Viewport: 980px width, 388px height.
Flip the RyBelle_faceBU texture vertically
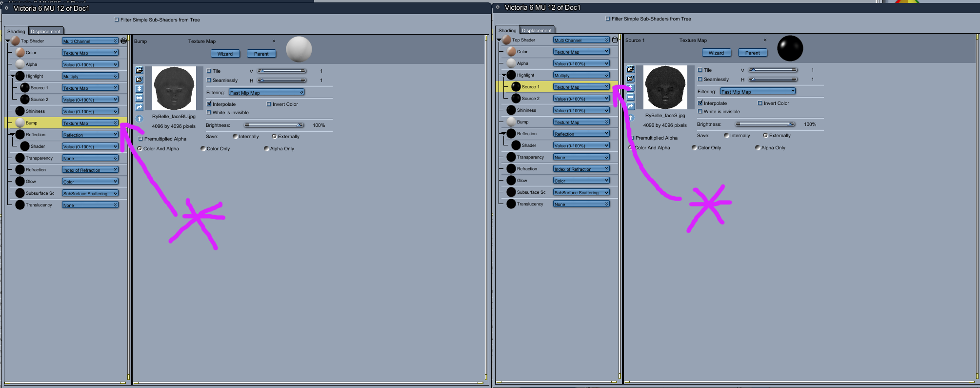point(140,89)
